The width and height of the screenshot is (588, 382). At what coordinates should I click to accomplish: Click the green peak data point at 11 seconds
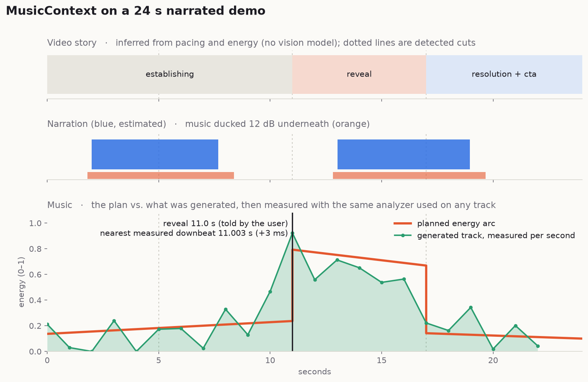click(x=292, y=233)
